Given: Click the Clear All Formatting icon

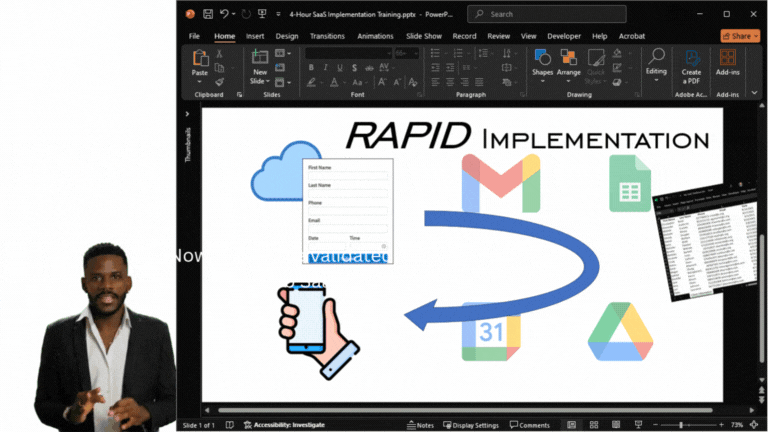Looking at the screenshot, I should tap(413, 82).
